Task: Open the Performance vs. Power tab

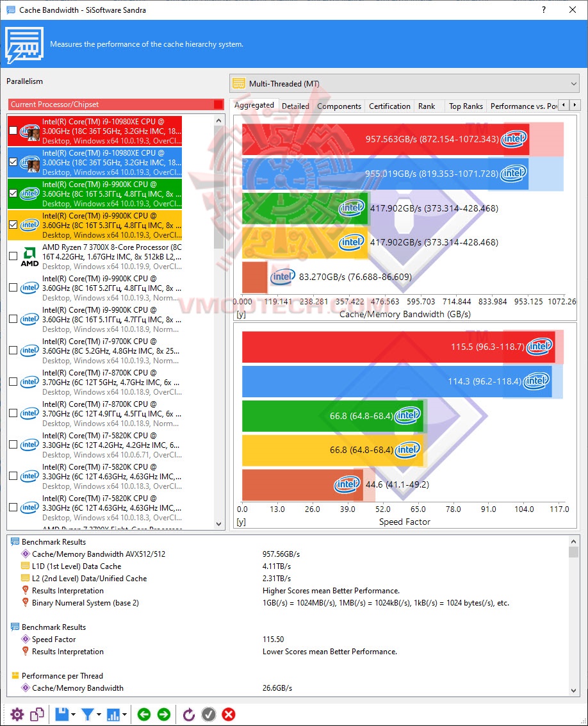Action: [523, 106]
